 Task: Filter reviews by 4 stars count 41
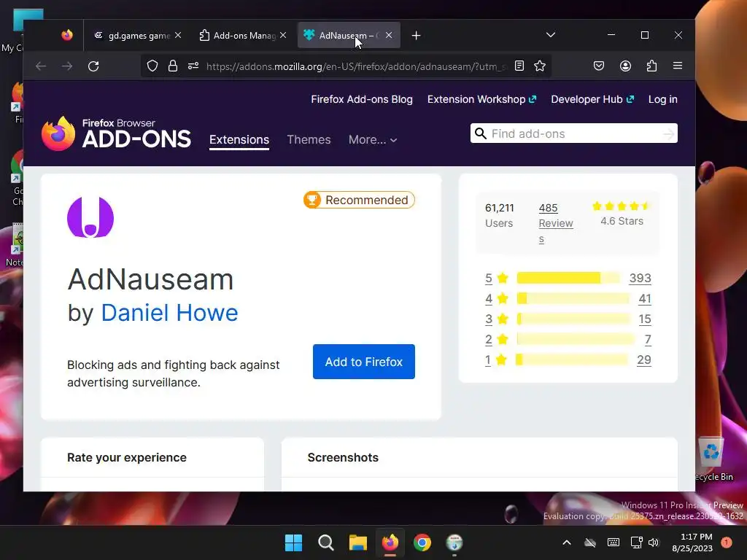tap(645, 298)
